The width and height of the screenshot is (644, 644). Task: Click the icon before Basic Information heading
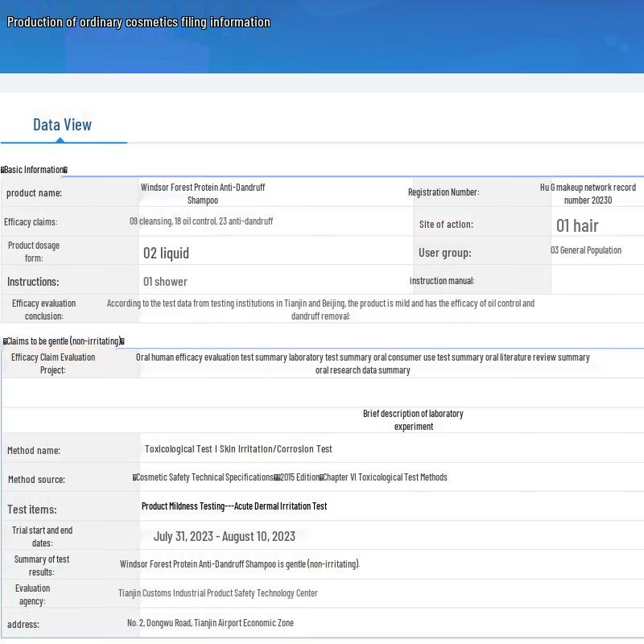click(x=3, y=170)
